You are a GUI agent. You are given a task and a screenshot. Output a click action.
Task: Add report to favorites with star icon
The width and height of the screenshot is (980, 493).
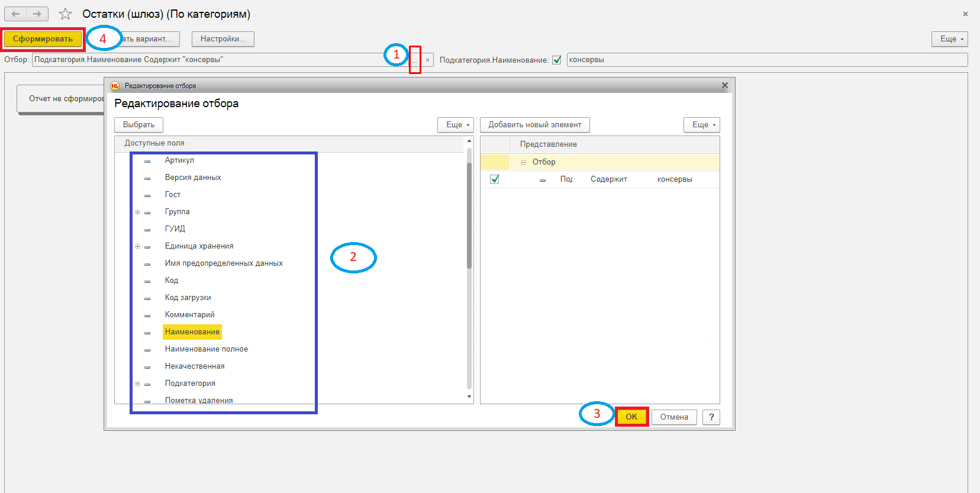pos(65,14)
